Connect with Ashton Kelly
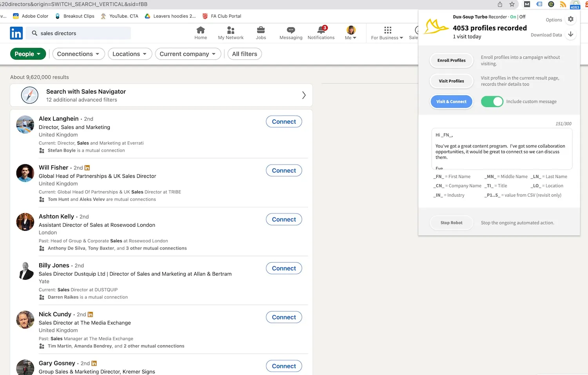 284,219
